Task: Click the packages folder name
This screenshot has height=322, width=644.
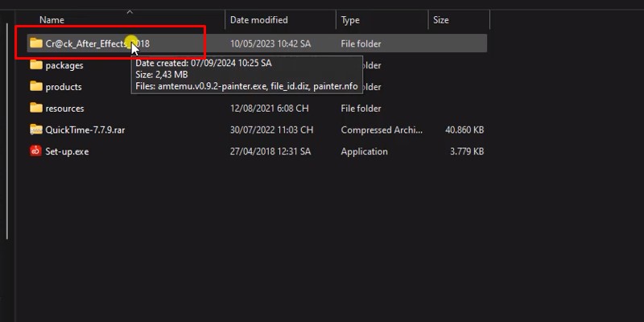Action: [x=64, y=65]
